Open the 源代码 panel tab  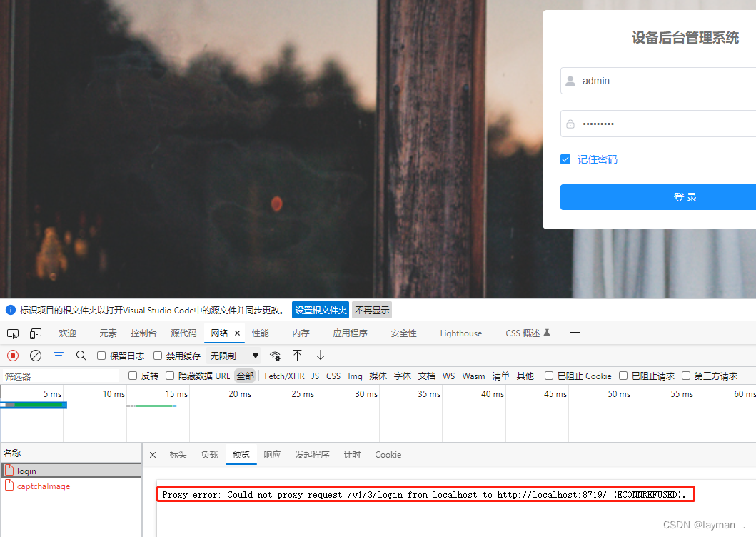pyautogui.click(x=183, y=333)
